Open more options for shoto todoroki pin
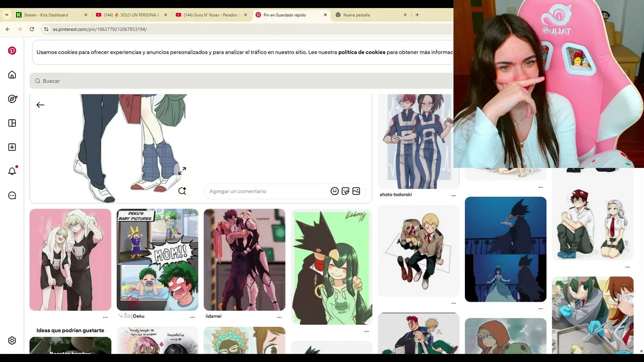 [x=453, y=195]
